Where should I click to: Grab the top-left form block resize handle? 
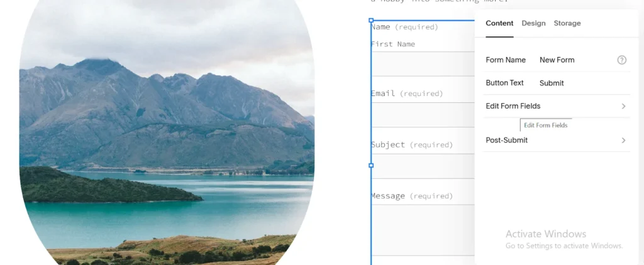371,21
